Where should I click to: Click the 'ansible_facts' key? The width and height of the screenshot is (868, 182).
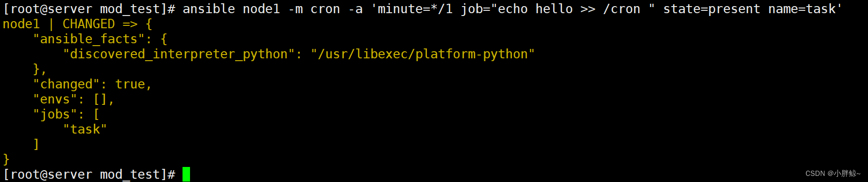tap(89, 39)
